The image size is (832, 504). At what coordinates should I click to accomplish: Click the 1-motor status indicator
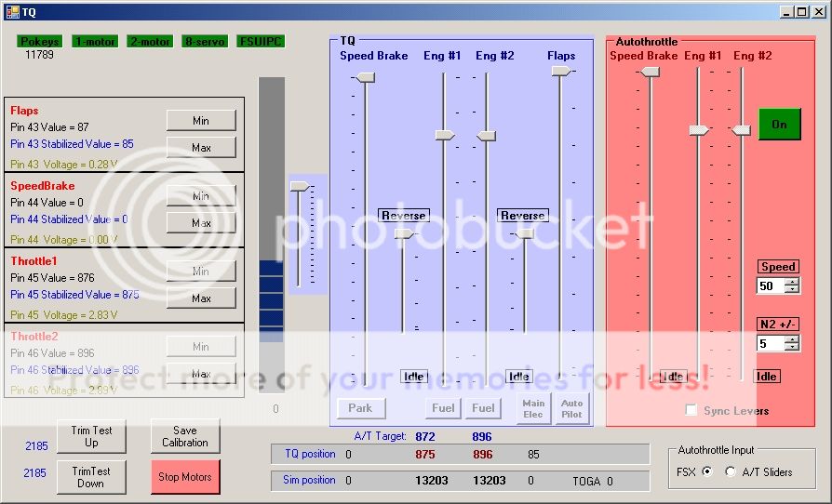94,42
